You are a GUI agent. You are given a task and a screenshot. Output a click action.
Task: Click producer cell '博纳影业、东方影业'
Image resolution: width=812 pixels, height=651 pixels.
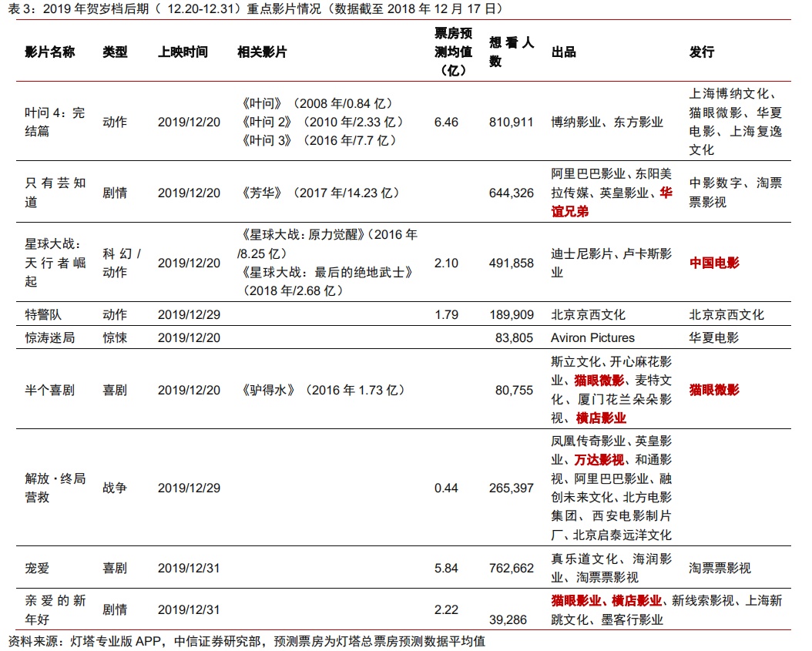(607, 122)
